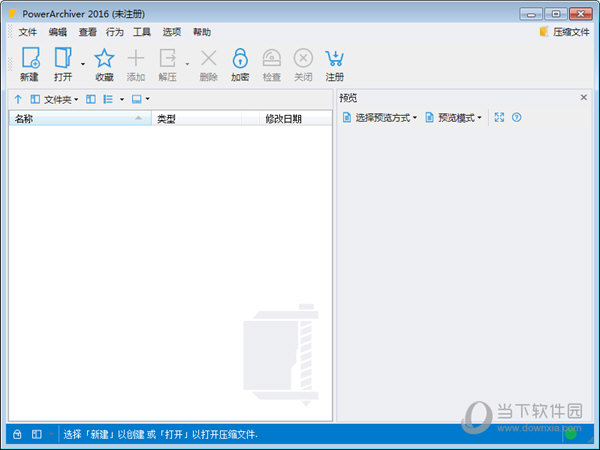Click the menu bar drag-handle grip
Viewport: 600px width, 450px height.
coord(10,32)
